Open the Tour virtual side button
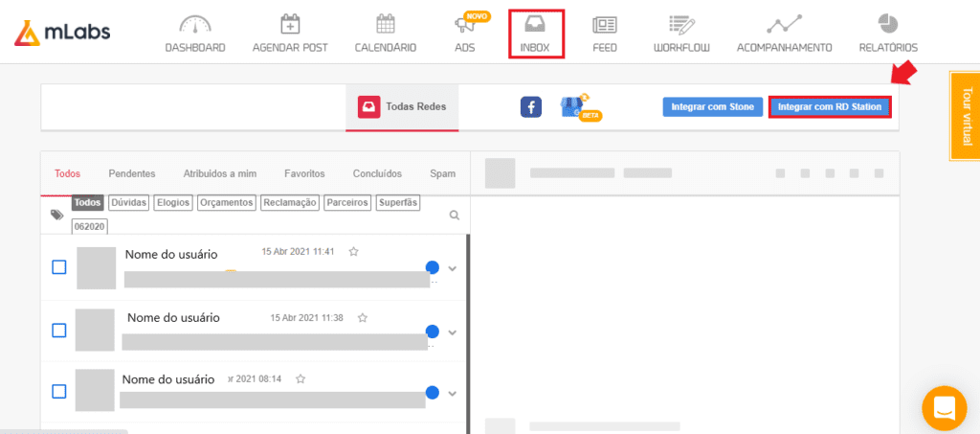The image size is (980, 434). [967, 116]
